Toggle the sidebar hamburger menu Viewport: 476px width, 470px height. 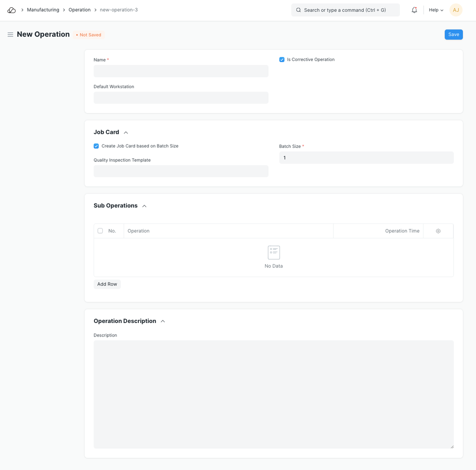coord(10,34)
